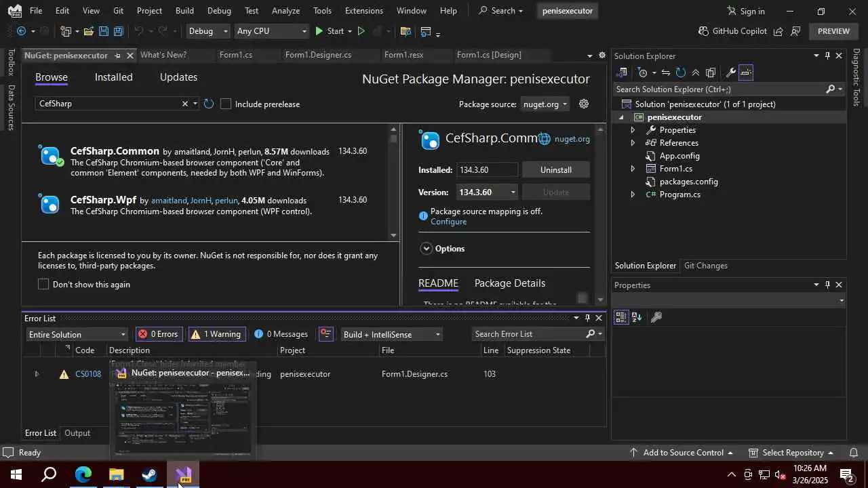
Task: Click Show All Files icon in Solution Explorer
Action: point(711,73)
